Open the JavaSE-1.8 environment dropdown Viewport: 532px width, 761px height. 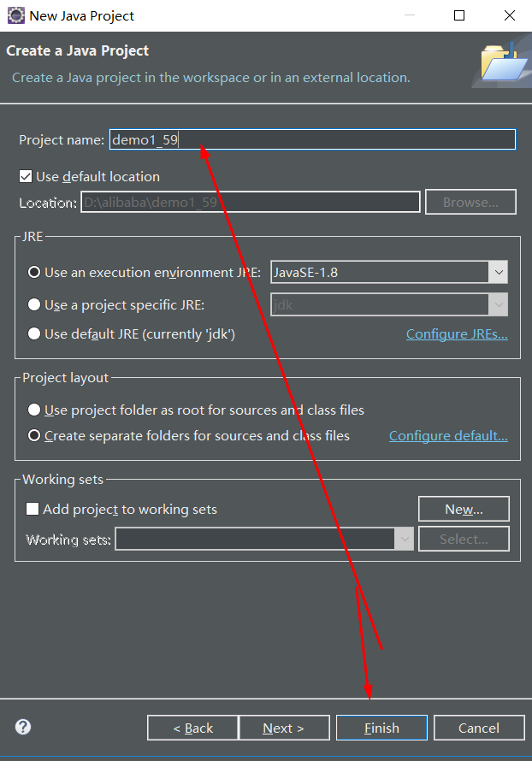tap(389, 272)
